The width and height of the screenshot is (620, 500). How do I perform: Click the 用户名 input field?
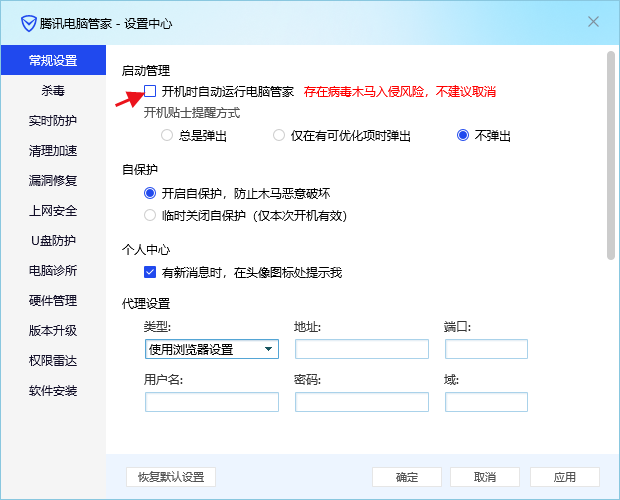[x=212, y=402]
